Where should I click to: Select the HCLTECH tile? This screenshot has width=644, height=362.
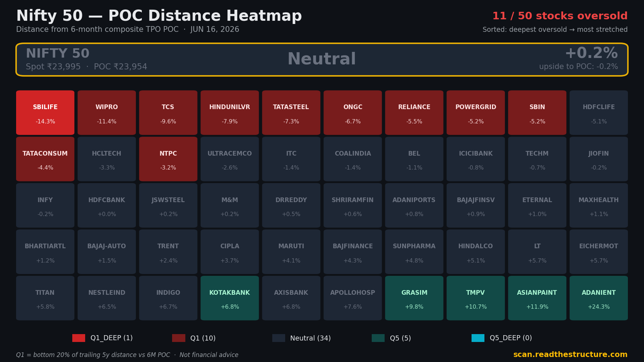click(x=107, y=159)
